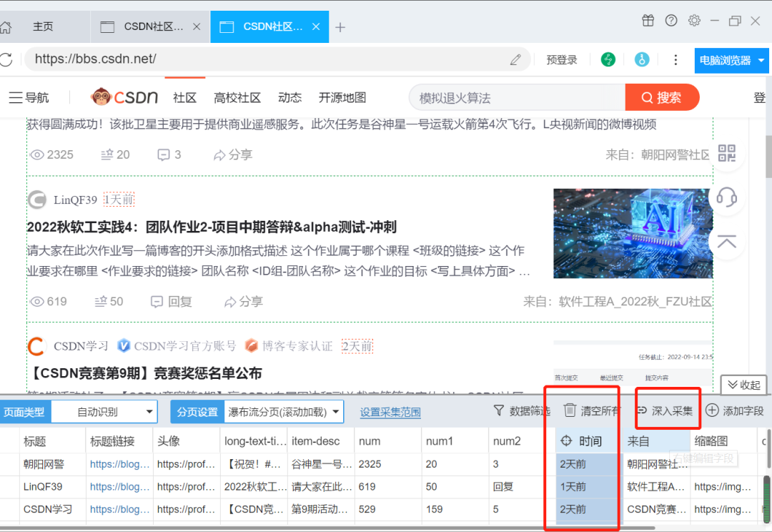Click the orange 搜索 button

click(662, 97)
